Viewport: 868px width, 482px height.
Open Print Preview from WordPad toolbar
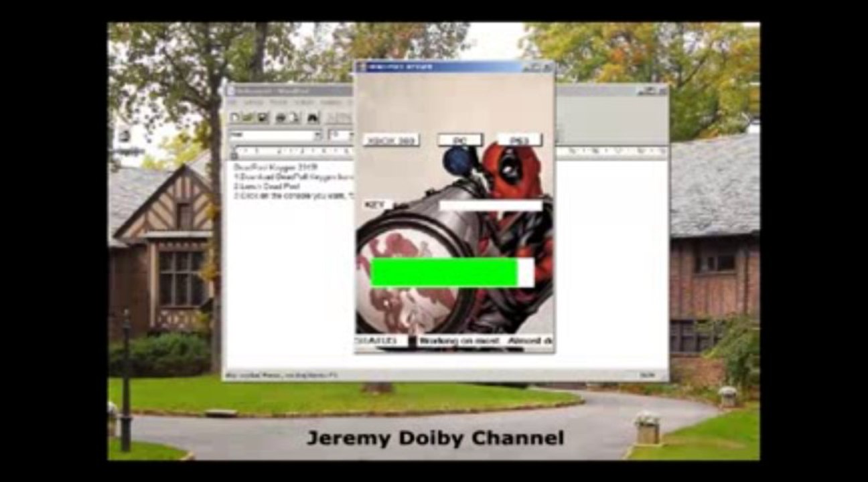[294, 118]
